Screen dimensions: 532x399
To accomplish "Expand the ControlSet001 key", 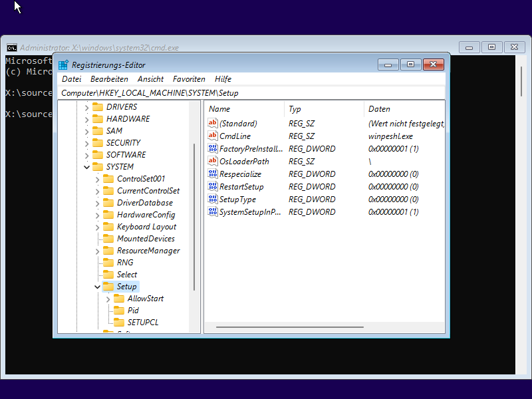I will pyautogui.click(x=98, y=179).
